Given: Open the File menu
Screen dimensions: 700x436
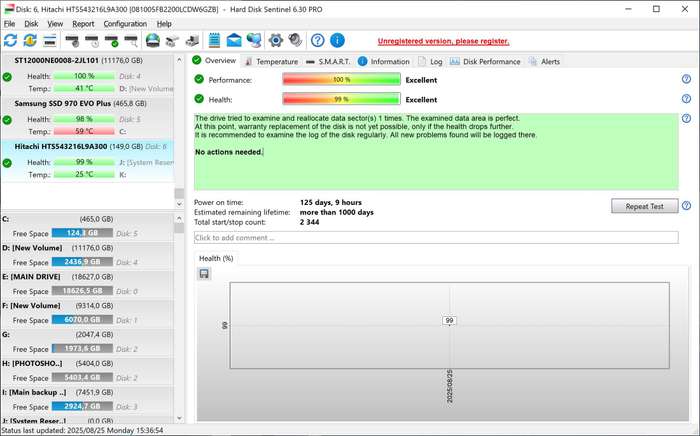Looking at the screenshot, I should [9, 24].
